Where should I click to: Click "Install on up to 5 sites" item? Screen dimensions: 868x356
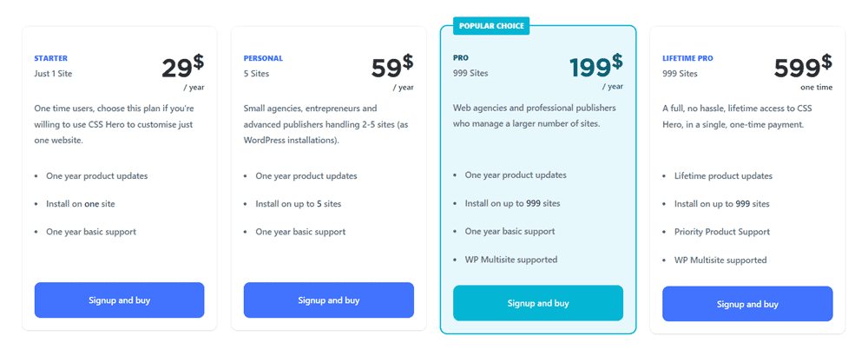point(299,204)
